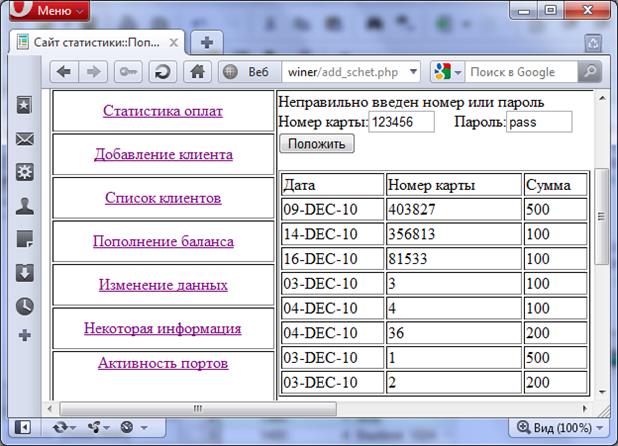Click the Номер карты input field

[x=402, y=122]
